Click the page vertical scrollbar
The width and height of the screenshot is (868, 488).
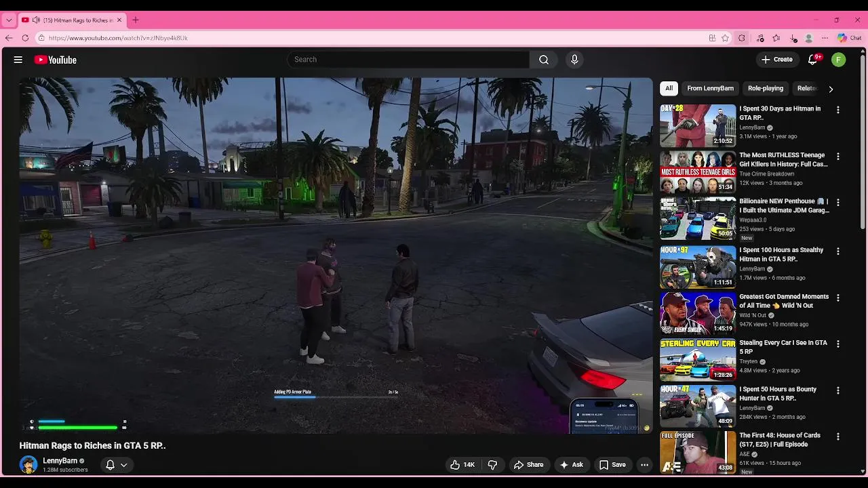[x=863, y=142]
